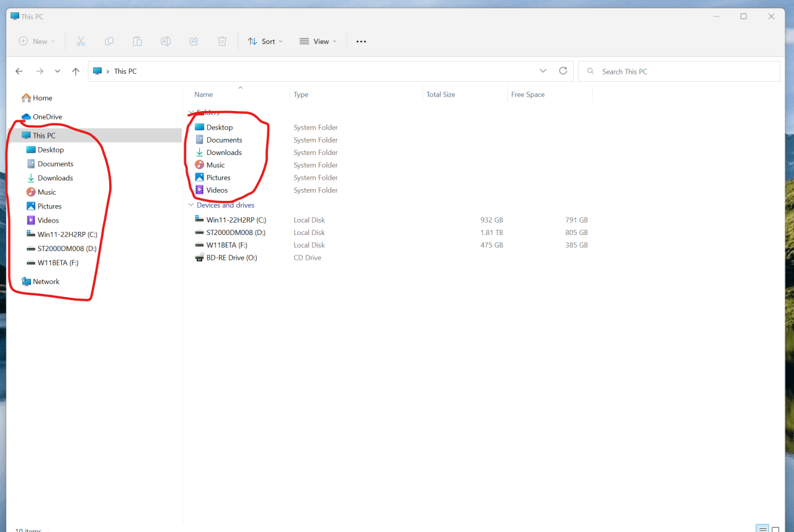Click the Paste clipboard icon
Screen dimensions: 794x532
(x=137, y=42)
